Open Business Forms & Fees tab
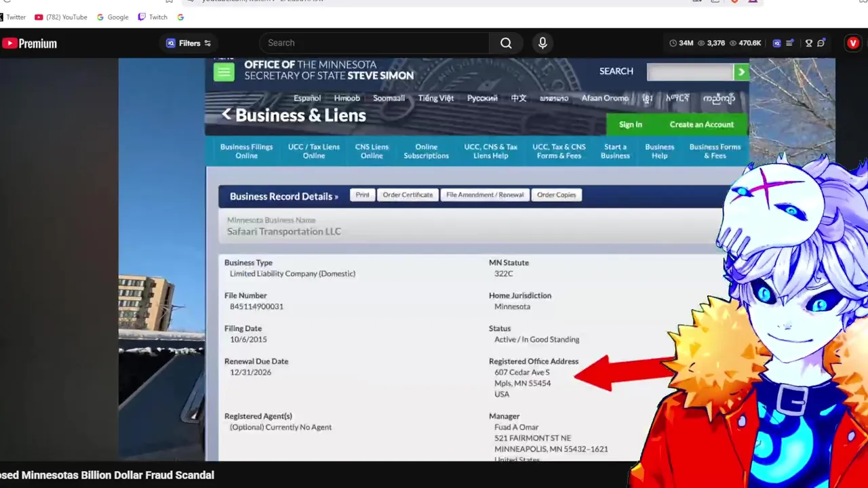The height and width of the screenshot is (488, 868). [x=715, y=151]
